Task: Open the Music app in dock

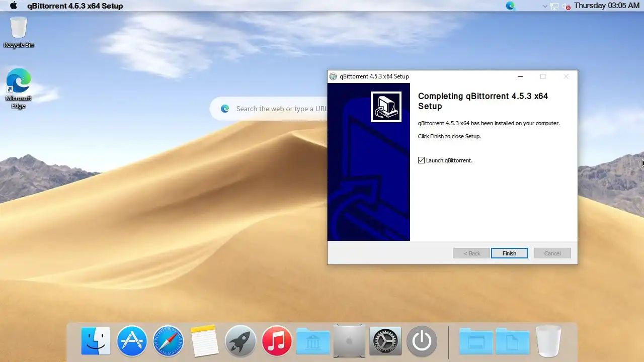Action: coord(277,341)
